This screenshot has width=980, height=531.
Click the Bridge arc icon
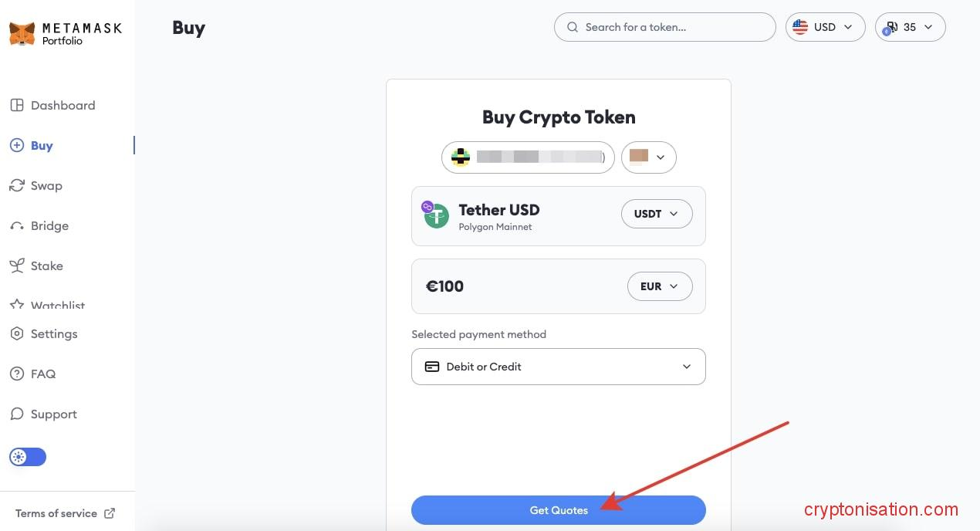[16, 226]
